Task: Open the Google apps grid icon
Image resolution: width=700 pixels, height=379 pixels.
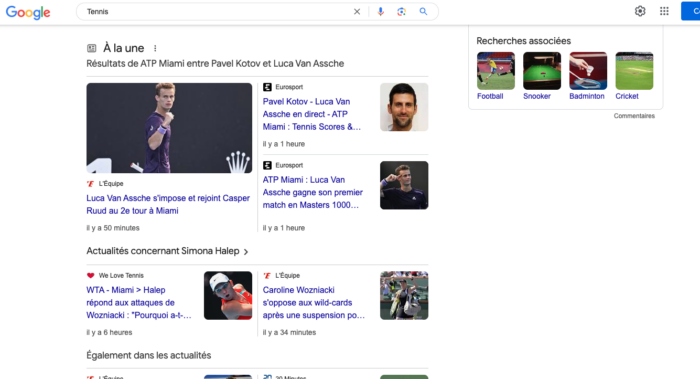Action: (x=664, y=11)
